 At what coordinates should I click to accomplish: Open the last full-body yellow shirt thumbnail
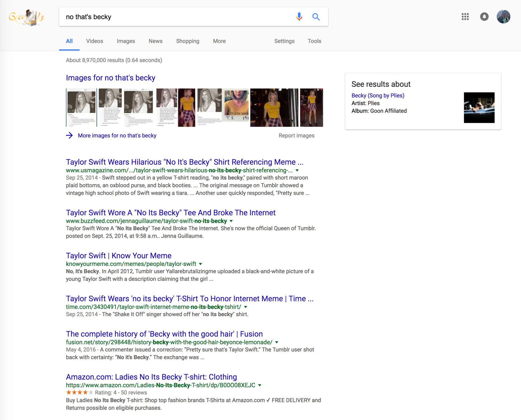[312, 108]
